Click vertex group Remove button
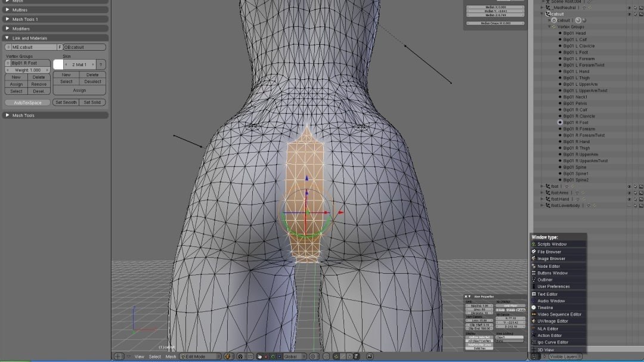 [39, 84]
